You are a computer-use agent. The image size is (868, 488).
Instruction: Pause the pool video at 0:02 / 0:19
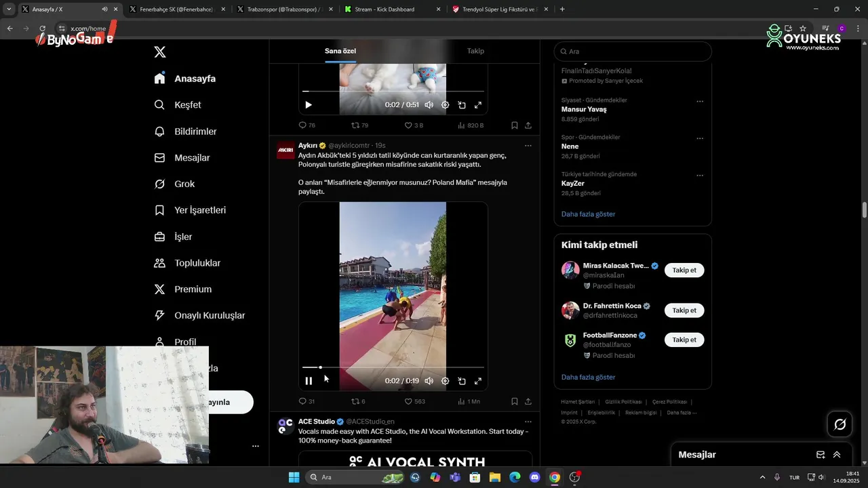(309, 381)
